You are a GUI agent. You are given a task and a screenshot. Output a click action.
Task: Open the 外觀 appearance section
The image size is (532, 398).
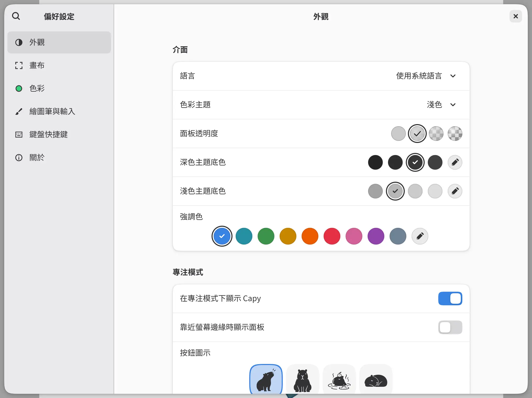pyautogui.click(x=59, y=42)
